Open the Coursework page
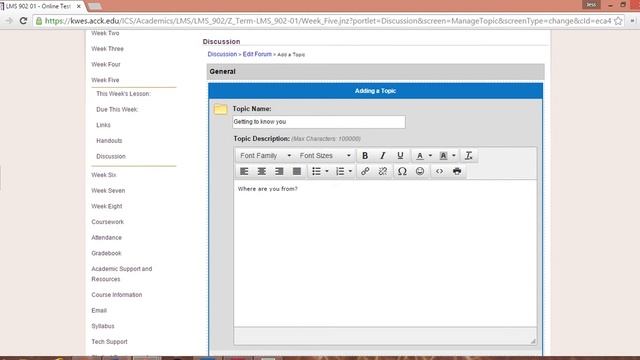640x360 pixels. pyautogui.click(x=107, y=222)
